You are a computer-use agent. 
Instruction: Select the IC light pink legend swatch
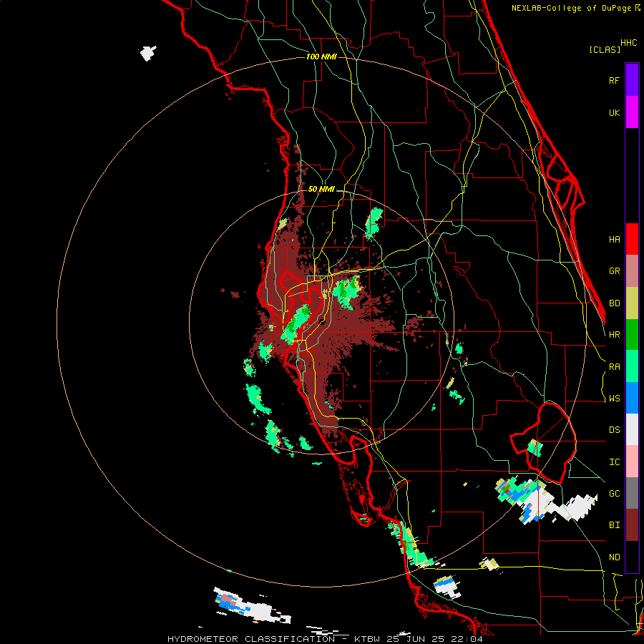pos(632,462)
